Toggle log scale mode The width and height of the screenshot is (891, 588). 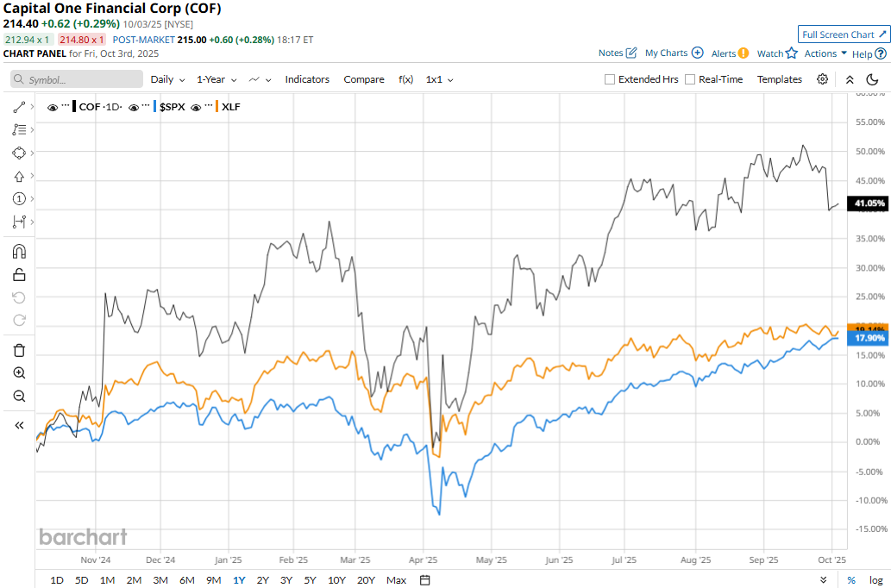point(875,580)
